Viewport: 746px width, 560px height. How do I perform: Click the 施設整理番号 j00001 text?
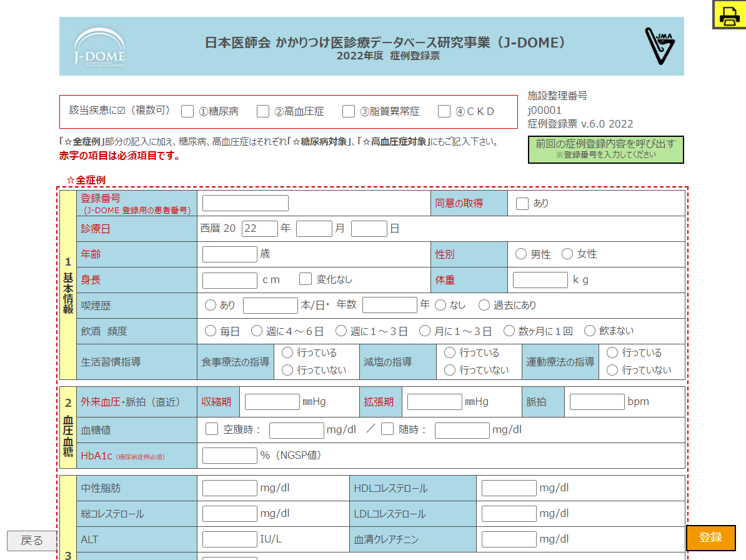click(544, 111)
